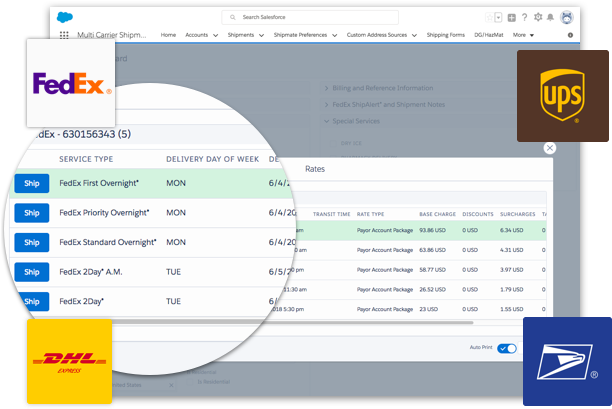Open the Shipping Forms tab
The image size is (612, 409).
[446, 35]
